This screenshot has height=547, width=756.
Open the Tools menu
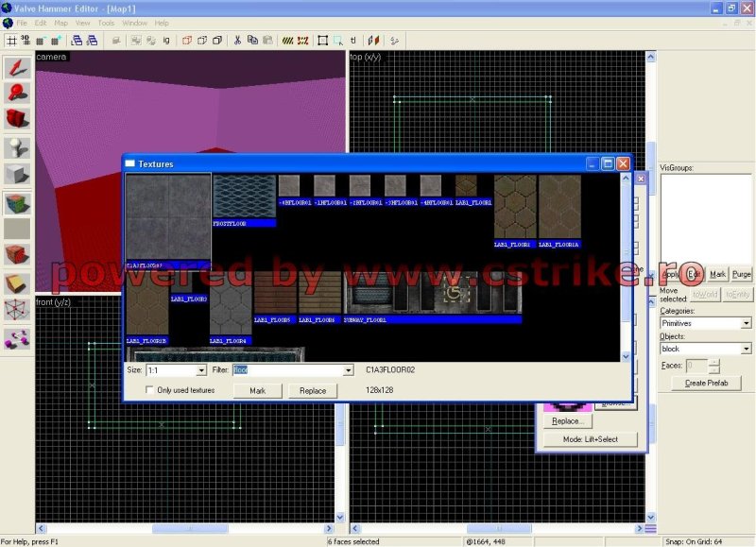coord(106,23)
